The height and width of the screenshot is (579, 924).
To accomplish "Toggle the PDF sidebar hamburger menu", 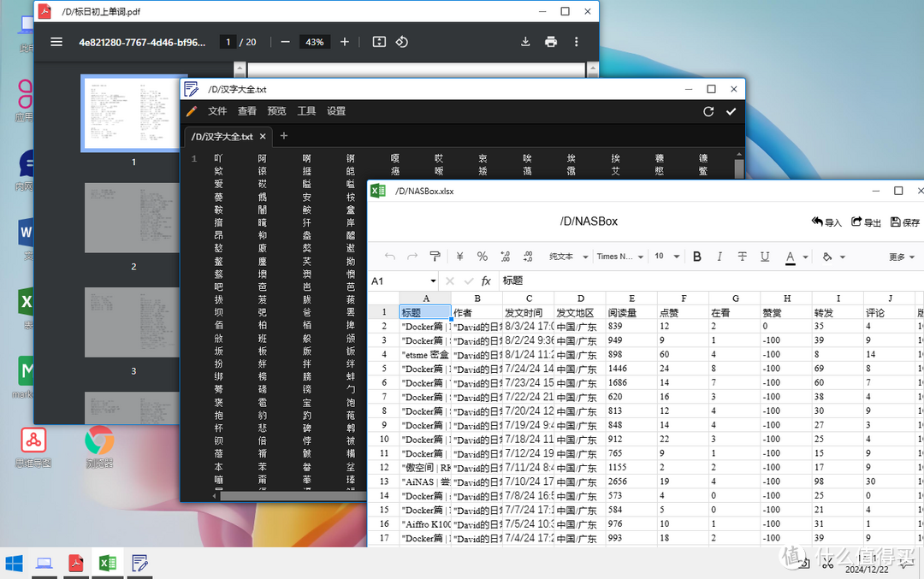I will point(56,42).
